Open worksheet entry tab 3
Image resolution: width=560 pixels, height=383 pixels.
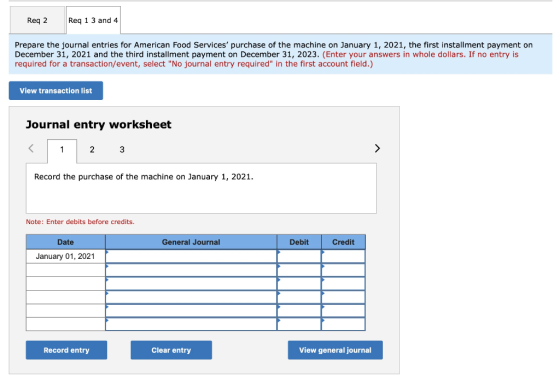(122, 150)
